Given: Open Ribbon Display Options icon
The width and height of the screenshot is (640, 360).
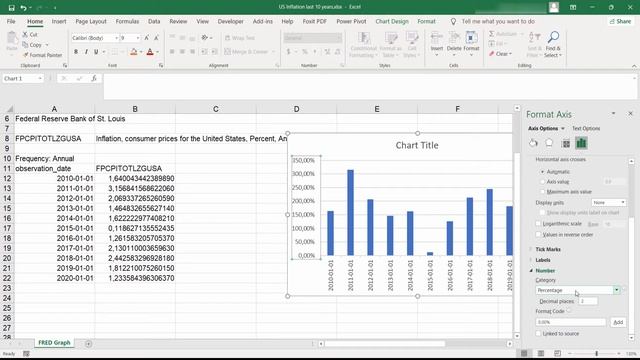Looking at the screenshot, I should tap(573, 7).
